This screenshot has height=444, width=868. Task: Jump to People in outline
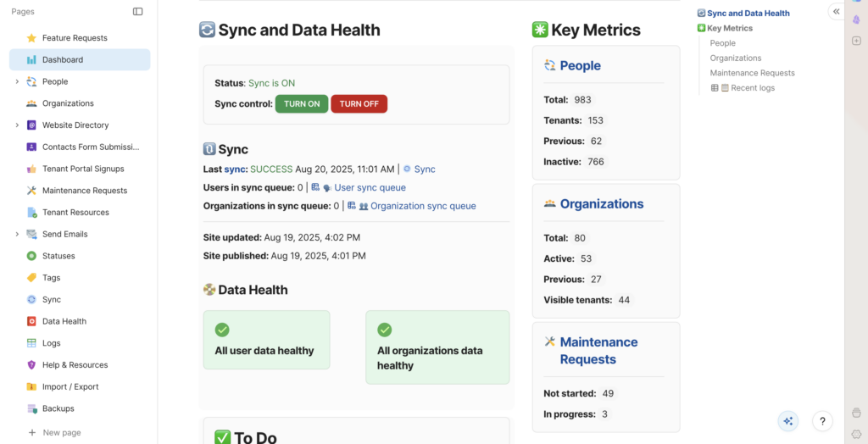tap(722, 43)
